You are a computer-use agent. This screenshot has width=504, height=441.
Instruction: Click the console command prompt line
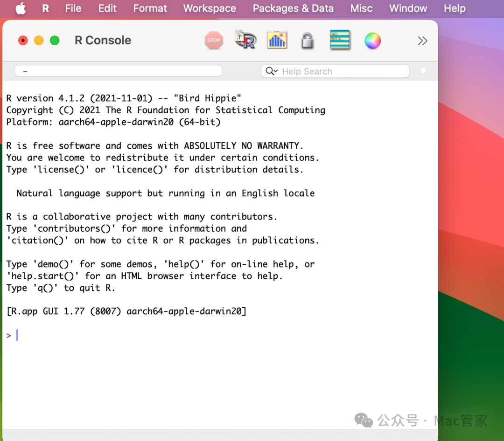[x=220, y=336]
